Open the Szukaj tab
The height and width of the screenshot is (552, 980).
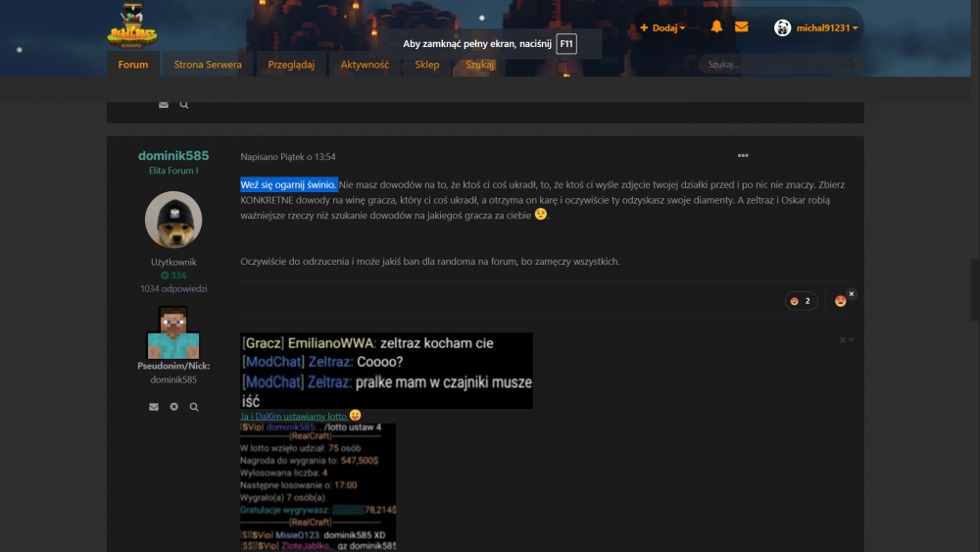point(479,65)
